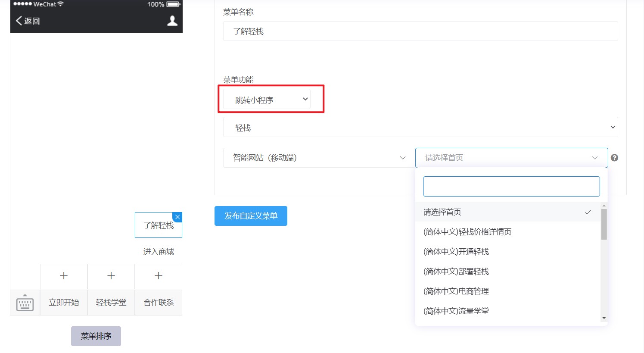Add submenu with plus above 合作联系
This screenshot has width=644, height=353.
159,276
